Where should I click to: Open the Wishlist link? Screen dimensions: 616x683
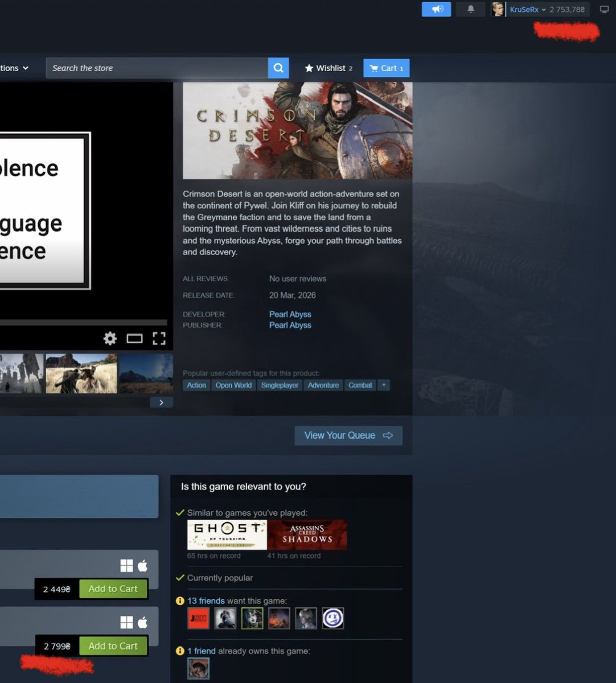(328, 68)
